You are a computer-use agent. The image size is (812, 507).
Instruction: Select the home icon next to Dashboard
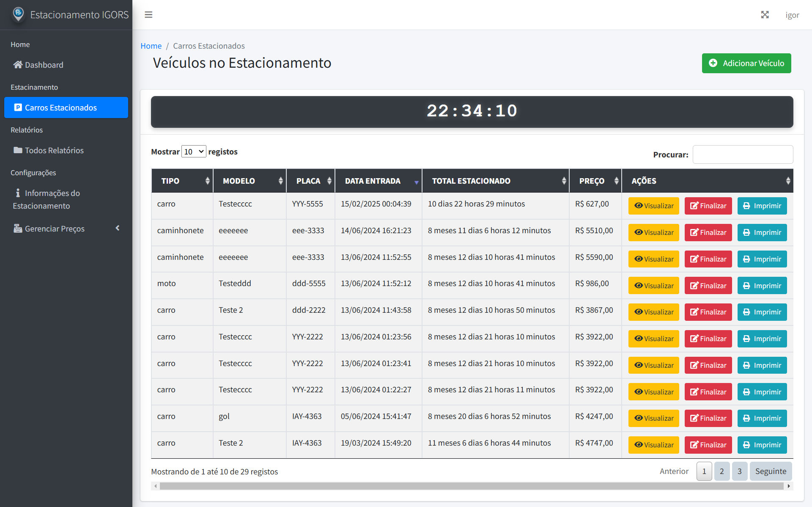(17, 64)
